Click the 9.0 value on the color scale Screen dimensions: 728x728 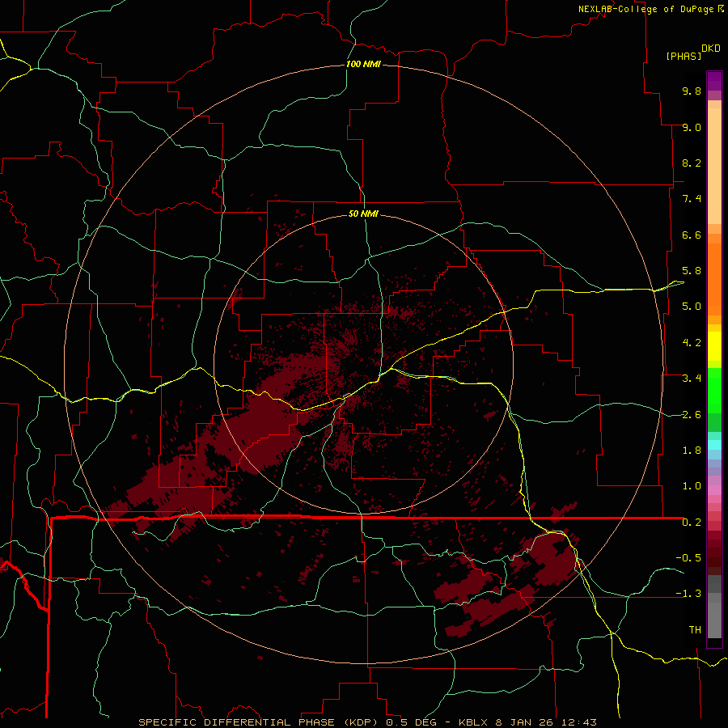coord(692,127)
